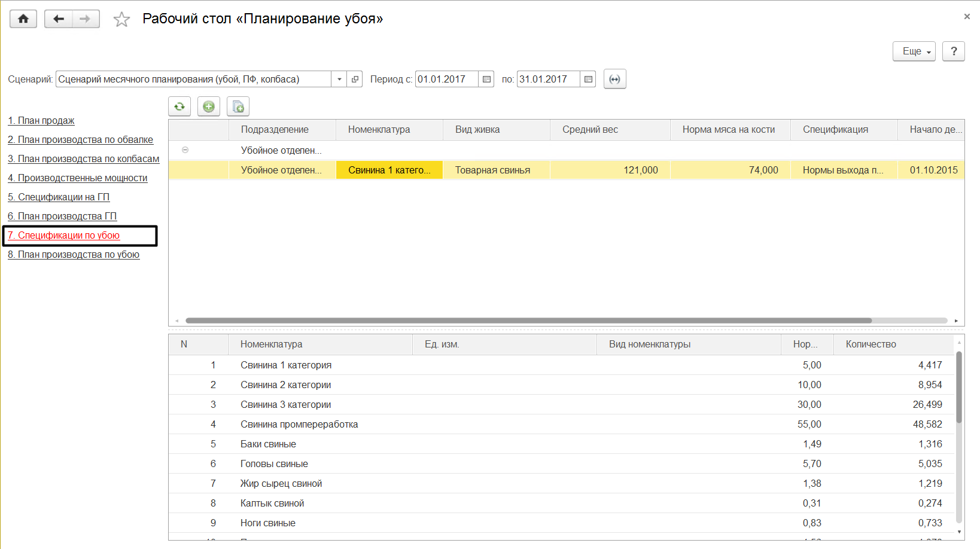This screenshot has height=549, width=980.
Task: Select the Свинина промпереработка row
Action: tap(561, 424)
